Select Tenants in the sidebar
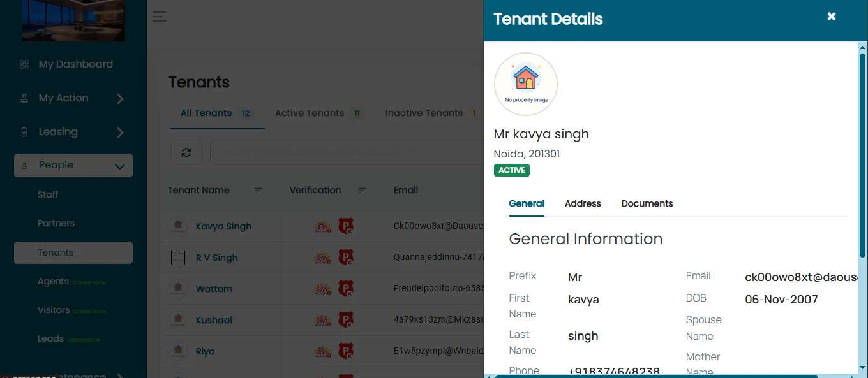Screen dimensions: 868x378 (73, 252)
